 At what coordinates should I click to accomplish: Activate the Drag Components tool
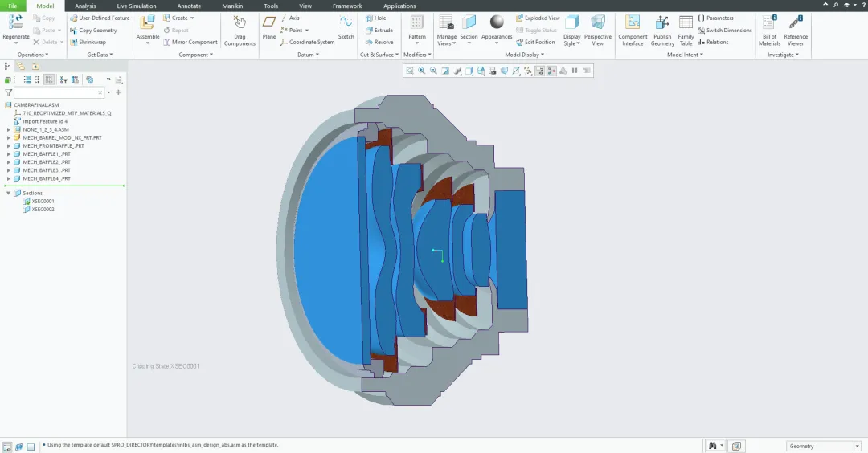(x=240, y=23)
